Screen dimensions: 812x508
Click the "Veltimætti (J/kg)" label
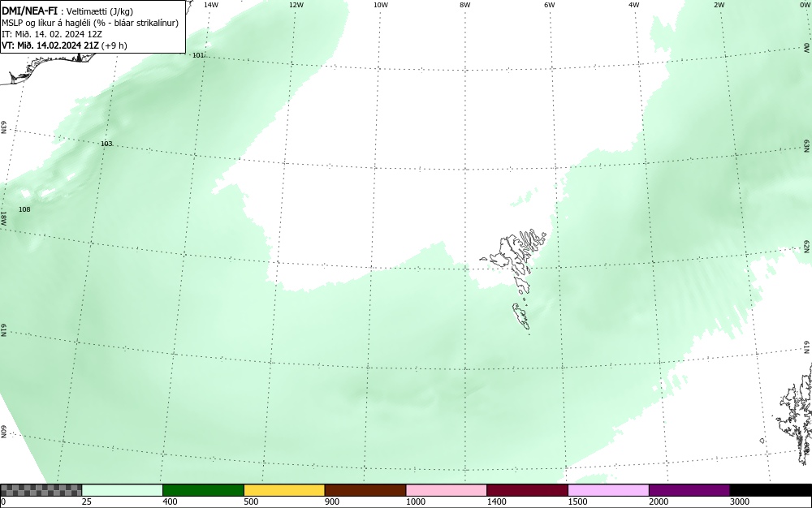[x=99, y=11]
